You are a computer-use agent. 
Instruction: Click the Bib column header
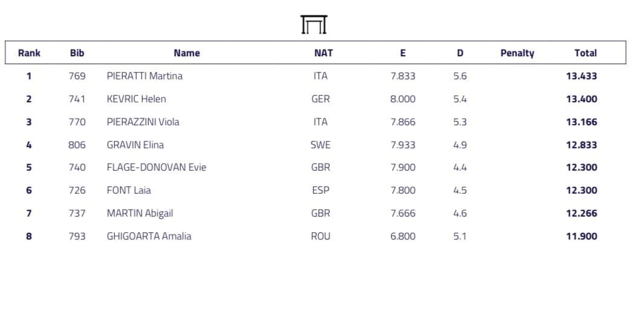(77, 53)
